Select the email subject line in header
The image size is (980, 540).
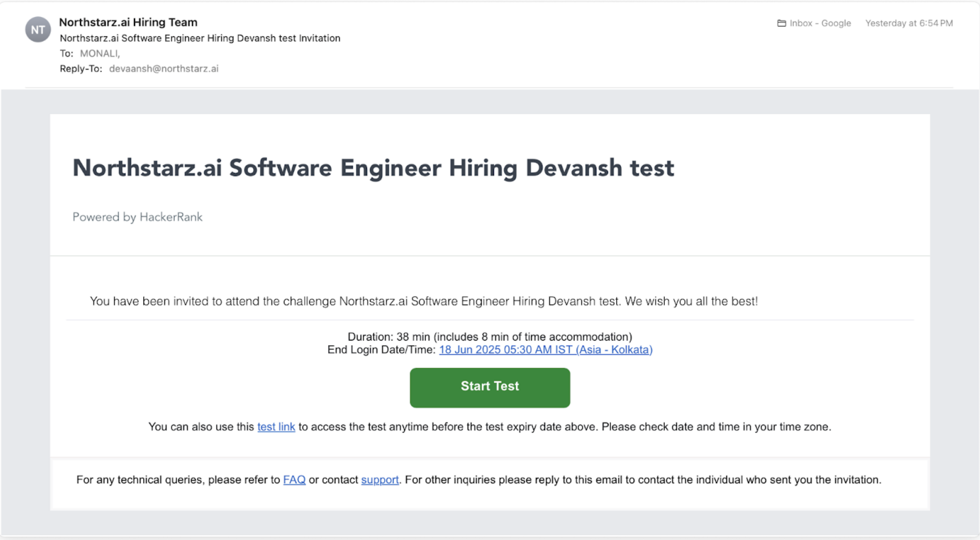(x=200, y=38)
